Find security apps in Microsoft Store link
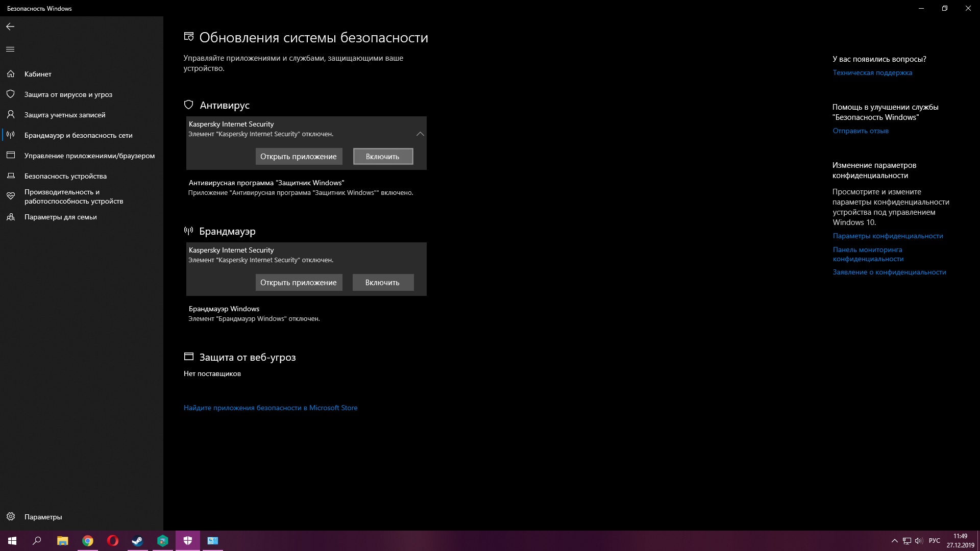This screenshot has width=980, height=551. pyautogui.click(x=271, y=408)
